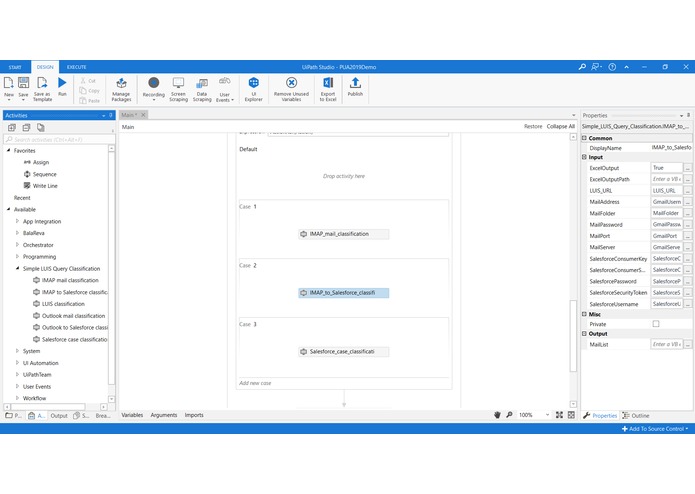Switch to the EXECUTE ribbon tab
Image resolution: width=695 pixels, height=494 pixels.
point(76,67)
